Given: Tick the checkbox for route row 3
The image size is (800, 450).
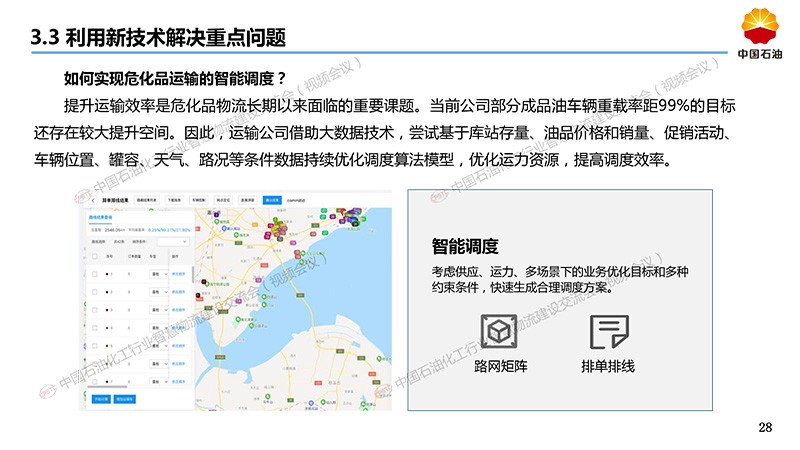Looking at the screenshot, I should [94, 310].
